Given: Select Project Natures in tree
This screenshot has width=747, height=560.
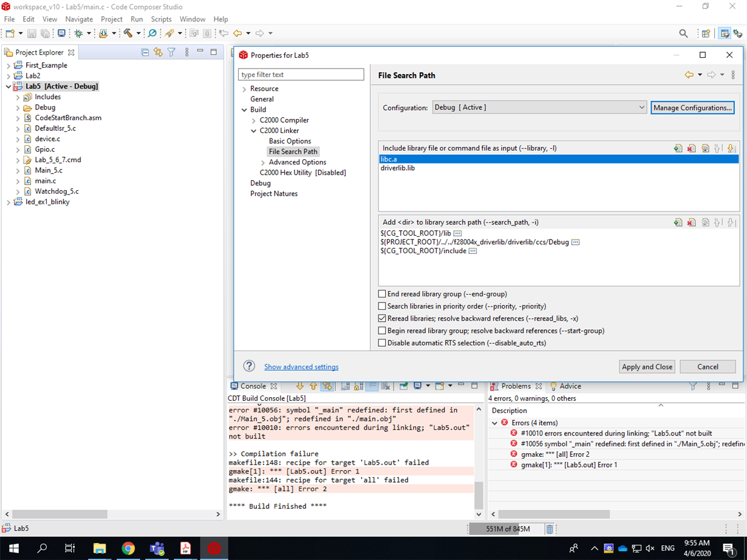Looking at the screenshot, I should point(274,194).
